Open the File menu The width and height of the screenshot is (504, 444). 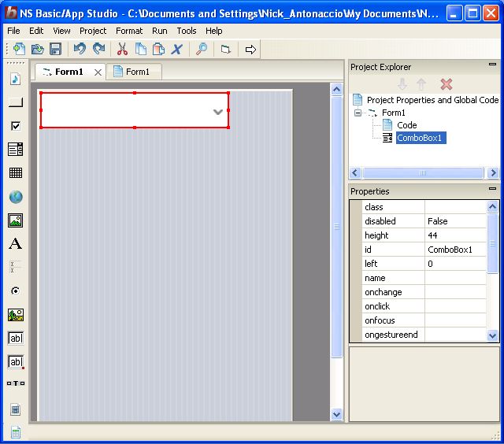click(13, 31)
